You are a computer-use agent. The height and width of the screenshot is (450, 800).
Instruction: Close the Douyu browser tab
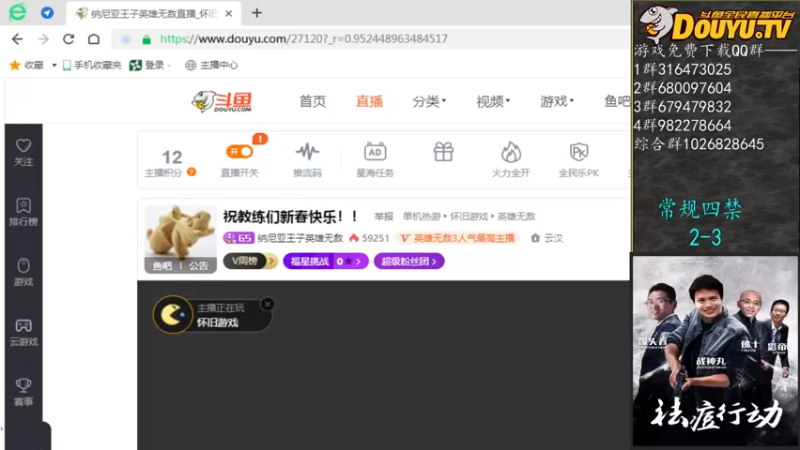pos(229,14)
